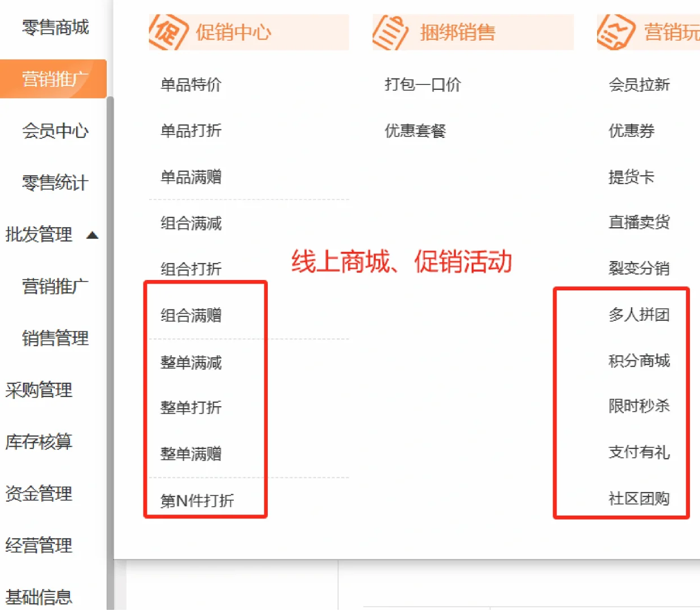Image resolution: width=700 pixels, height=610 pixels.
Task: Click the 捆绑销售 section title
Action: click(x=458, y=33)
